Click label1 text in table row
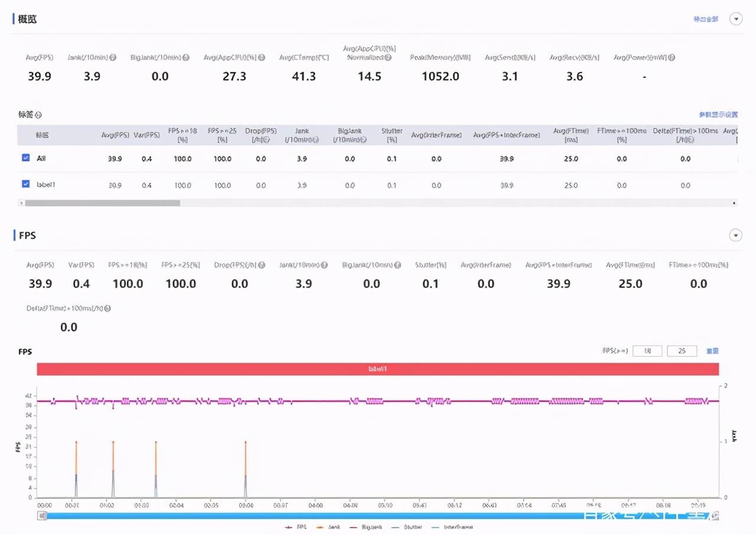This screenshot has width=756, height=535. point(45,185)
